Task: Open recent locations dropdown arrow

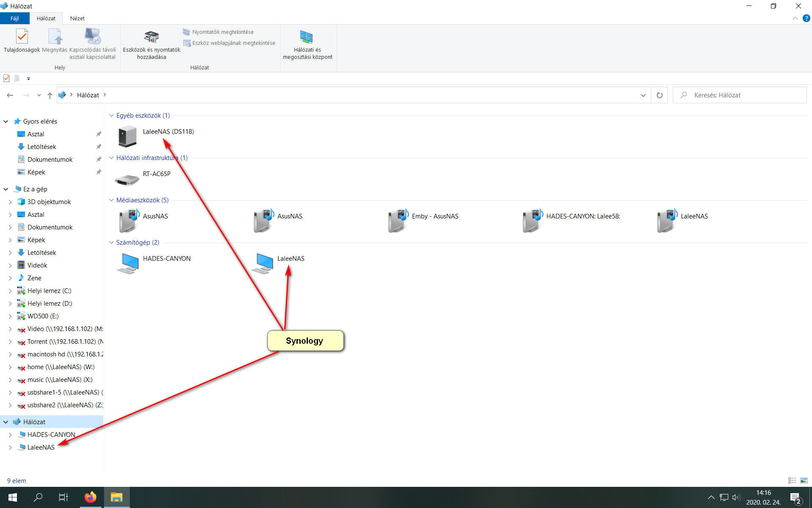Action: (39, 95)
